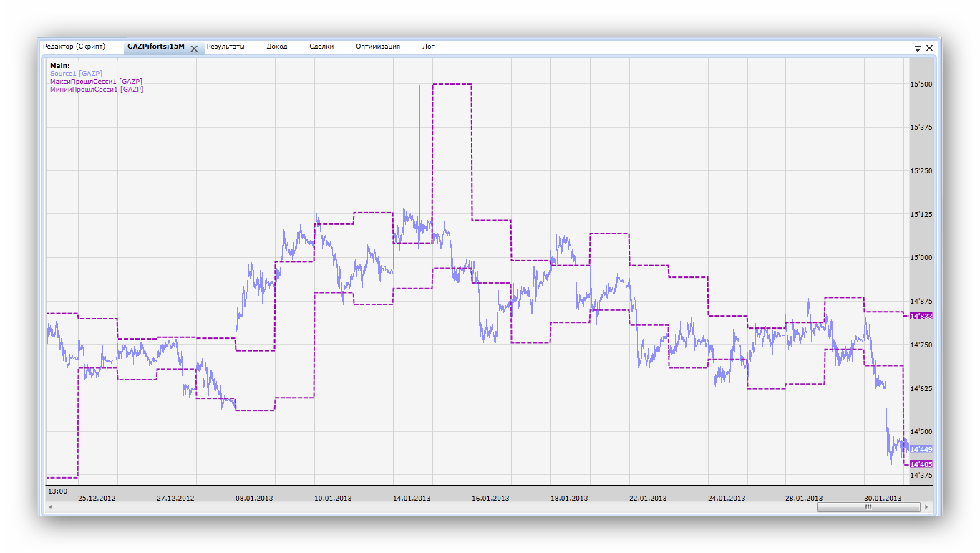Select the Source1 [GAZP] legend entry
980x553 pixels.
tap(76, 74)
